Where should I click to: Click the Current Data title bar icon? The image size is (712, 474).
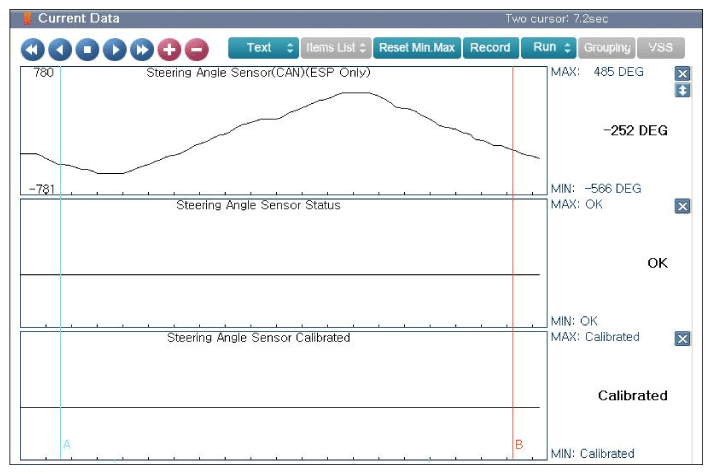coord(28,19)
